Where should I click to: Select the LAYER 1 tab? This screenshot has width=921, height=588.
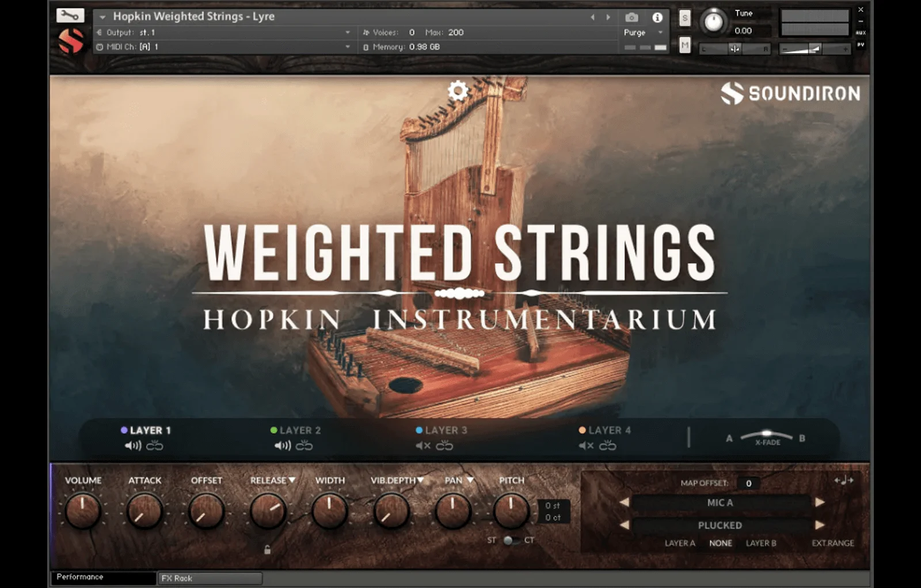click(x=150, y=430)
